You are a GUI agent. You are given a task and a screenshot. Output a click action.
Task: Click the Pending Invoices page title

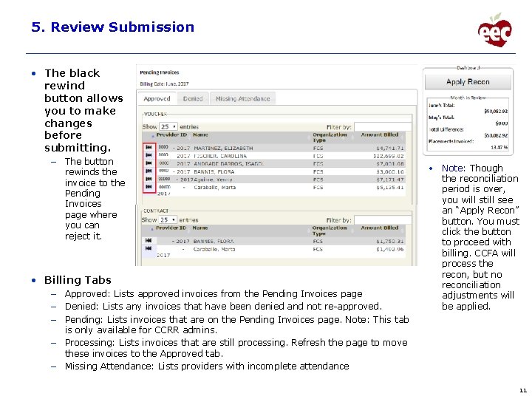click(160, 72)
